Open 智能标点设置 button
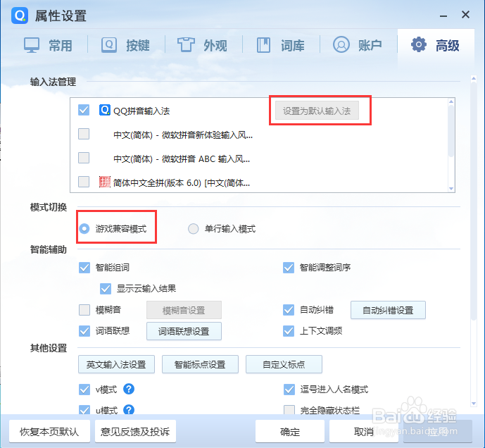485x448 pixels. pyautogui.click(x=200, y=364)
